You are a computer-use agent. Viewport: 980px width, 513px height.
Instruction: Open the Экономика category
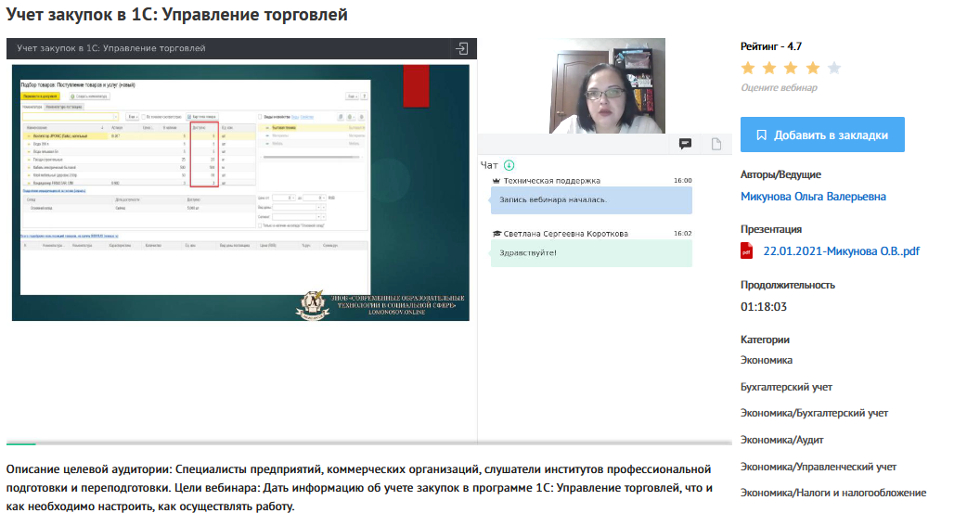(x=767, y=360)
